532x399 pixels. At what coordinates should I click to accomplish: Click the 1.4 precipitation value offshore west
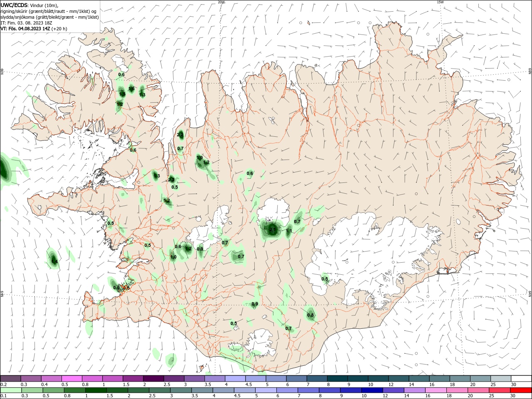coord(54,261)
